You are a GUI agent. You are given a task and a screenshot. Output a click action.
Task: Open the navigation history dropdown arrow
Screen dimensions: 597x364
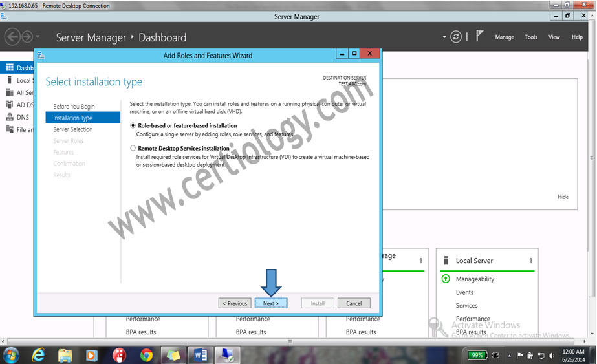coord(38,37)
